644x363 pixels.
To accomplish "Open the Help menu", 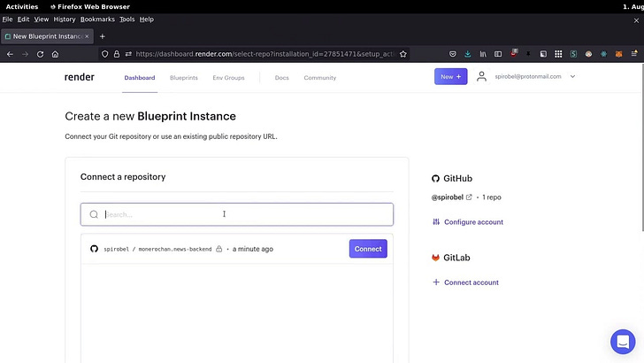I will [146, 19].
